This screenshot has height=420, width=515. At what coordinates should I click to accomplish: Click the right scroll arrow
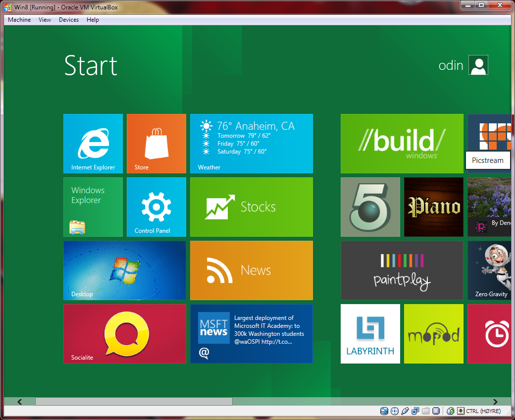click(x=495, y=402)
